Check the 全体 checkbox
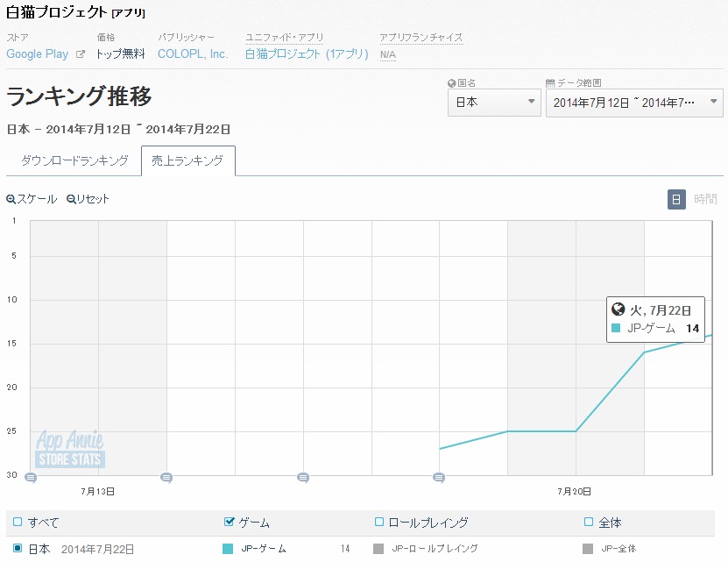The width and height of the screenshot is (728, 569). 588,522
